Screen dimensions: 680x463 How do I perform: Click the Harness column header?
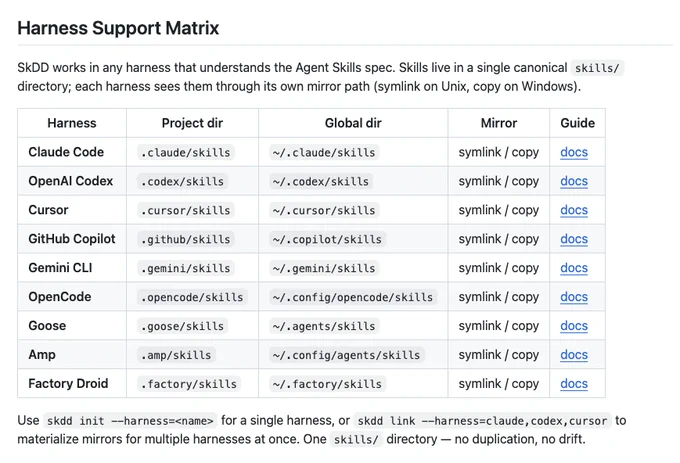point(72,123)
